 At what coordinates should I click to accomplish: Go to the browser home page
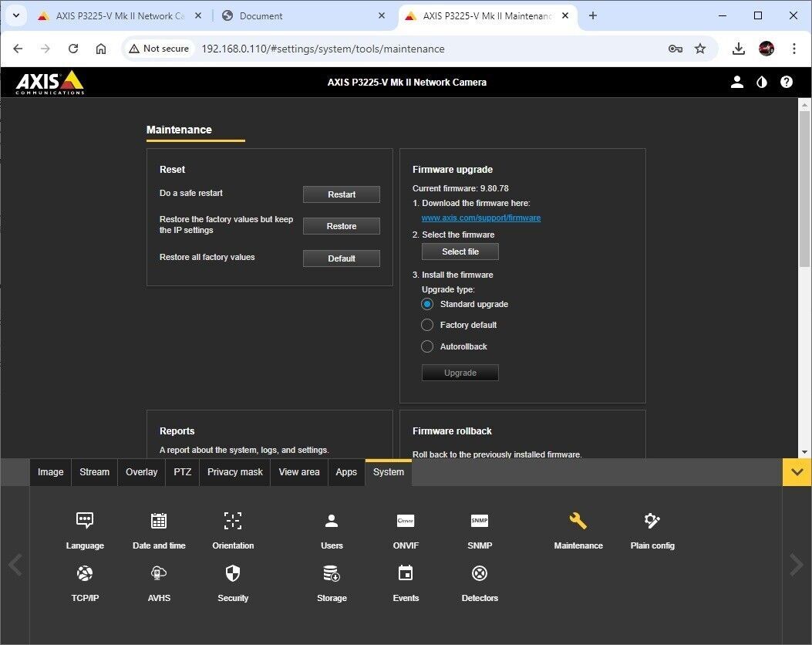point(101,49)
